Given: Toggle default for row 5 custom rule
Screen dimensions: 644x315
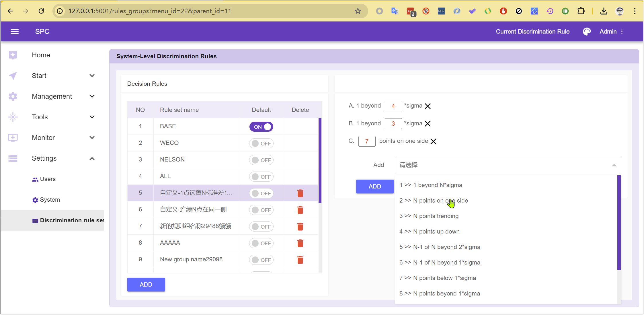Looking at the screenshot, I should (x=261, y=193).
